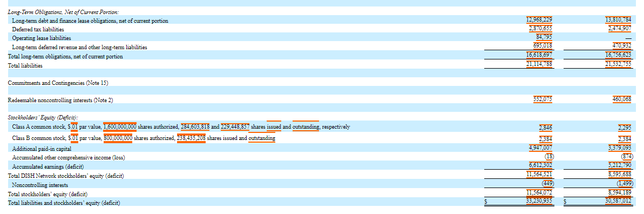Click the 460,068 redeemable noncontrolling interests value
This screenshot has width=644, height=214.
click(x=622, y=100)
